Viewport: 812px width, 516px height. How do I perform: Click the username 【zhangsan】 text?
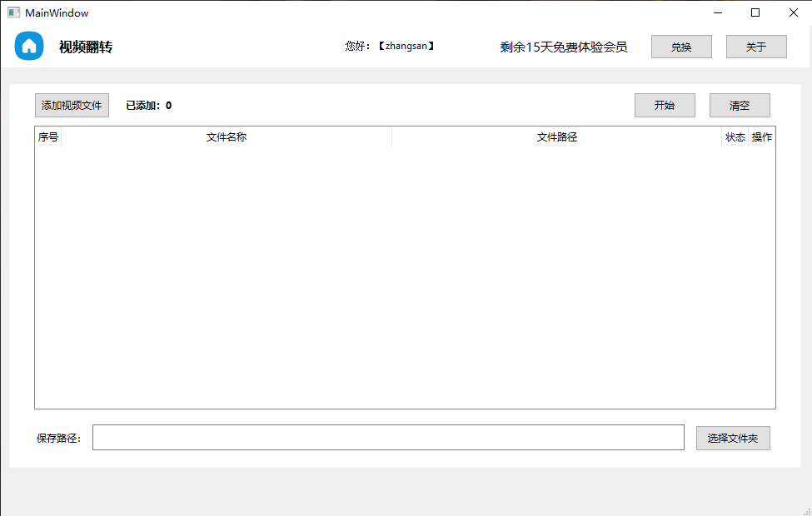pos(406,46)
